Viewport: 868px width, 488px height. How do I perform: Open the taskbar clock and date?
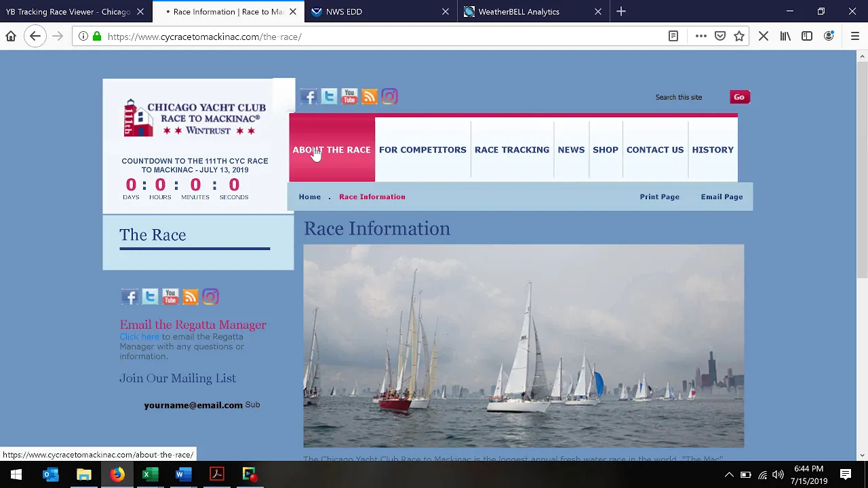click(808, 475)
